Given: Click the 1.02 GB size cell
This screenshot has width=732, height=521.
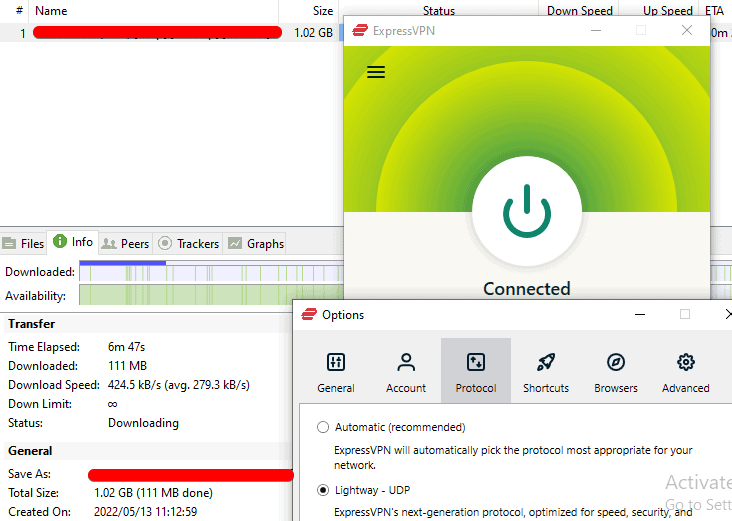Looking at the screenshot, I should 313,33.
